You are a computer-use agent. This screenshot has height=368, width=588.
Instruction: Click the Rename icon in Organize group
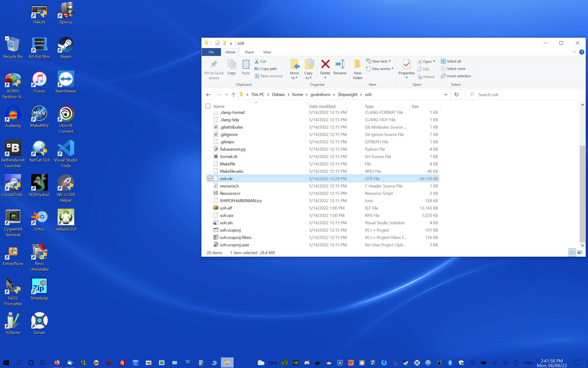pyautogui.click(x=340, y=64)
